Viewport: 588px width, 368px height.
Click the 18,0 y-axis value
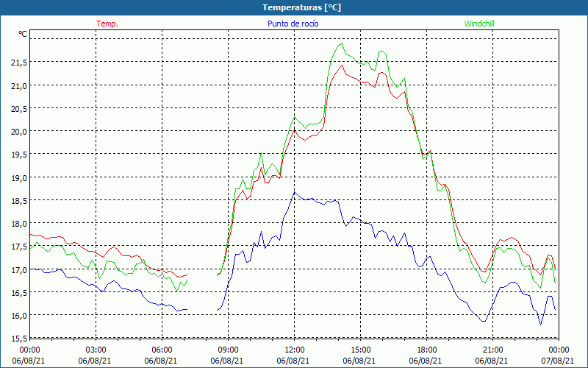tap(19, 224)
